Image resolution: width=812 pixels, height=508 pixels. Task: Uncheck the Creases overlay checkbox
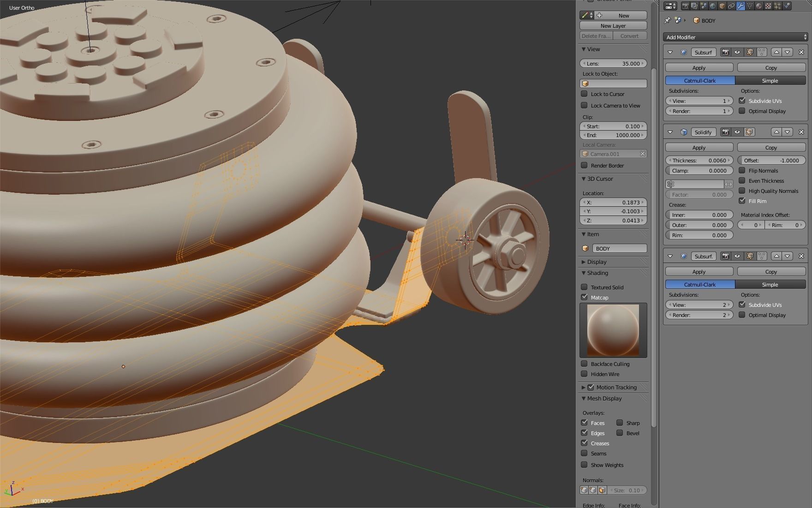point(585,443)
